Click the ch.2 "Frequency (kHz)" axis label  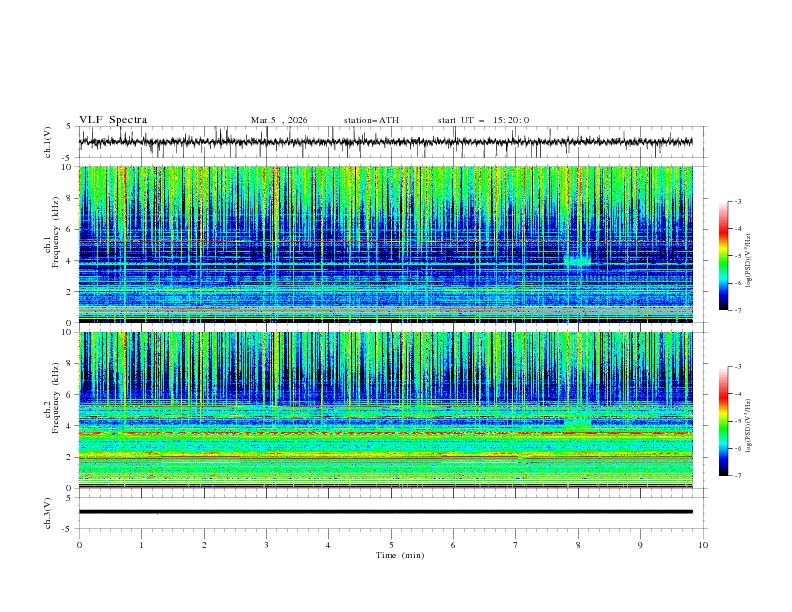pos(56,397)
